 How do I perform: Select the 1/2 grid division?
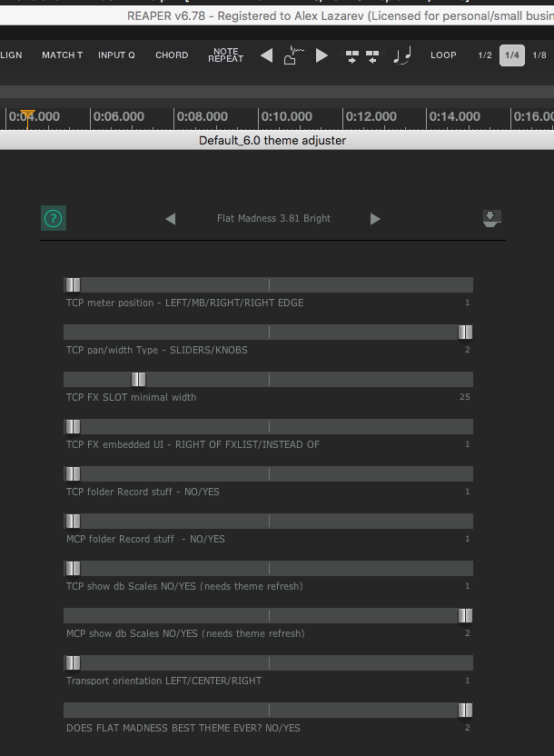485,55
